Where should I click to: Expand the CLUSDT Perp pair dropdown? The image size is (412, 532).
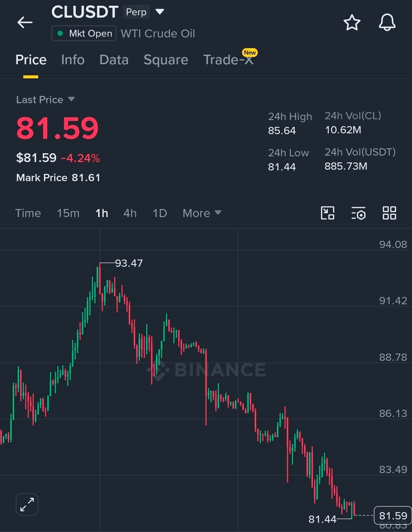pos(160,12)
